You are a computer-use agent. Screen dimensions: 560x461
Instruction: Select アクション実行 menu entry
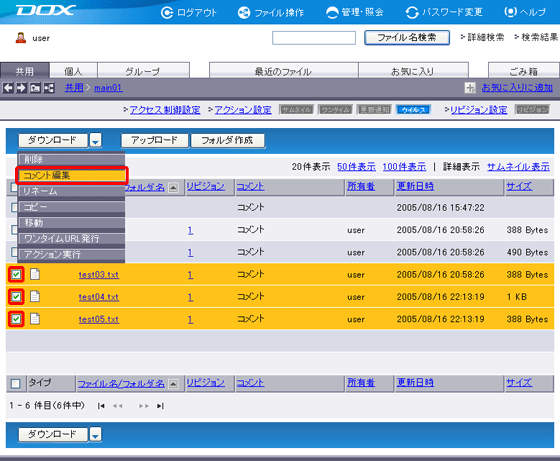click(x=71, y=254)
